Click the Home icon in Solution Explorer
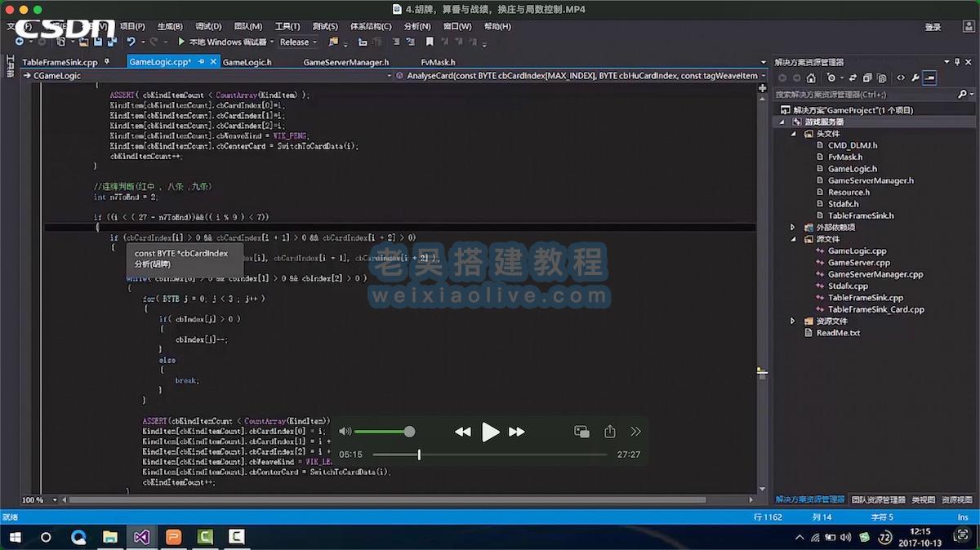Viewport: 980px width, 550px height. (x=810, y=78)
